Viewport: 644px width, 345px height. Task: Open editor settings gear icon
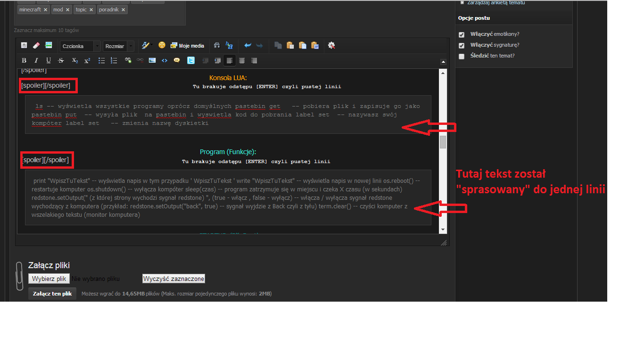pyautogui.click(x=331, y=46)
